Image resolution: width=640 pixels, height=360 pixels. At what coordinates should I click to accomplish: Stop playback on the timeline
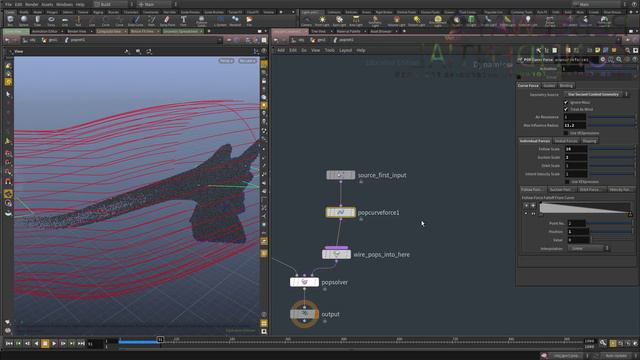click(x=45, y=344)
